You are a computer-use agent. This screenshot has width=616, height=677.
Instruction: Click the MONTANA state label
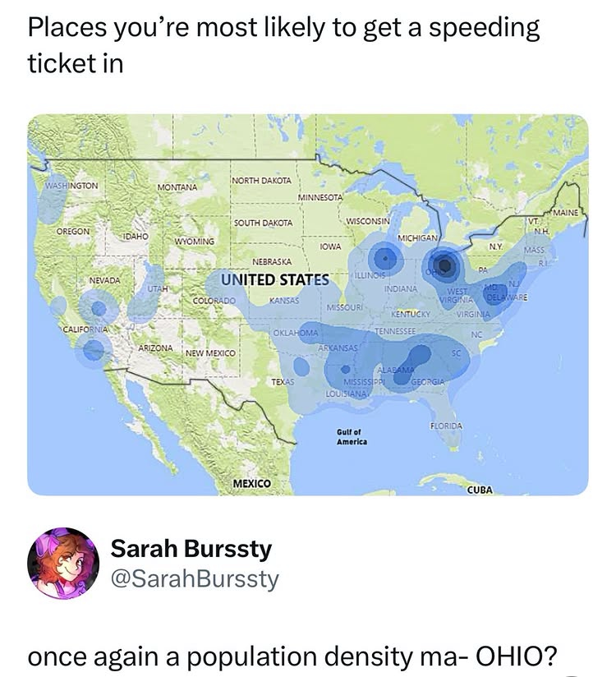tap(177, 188)
